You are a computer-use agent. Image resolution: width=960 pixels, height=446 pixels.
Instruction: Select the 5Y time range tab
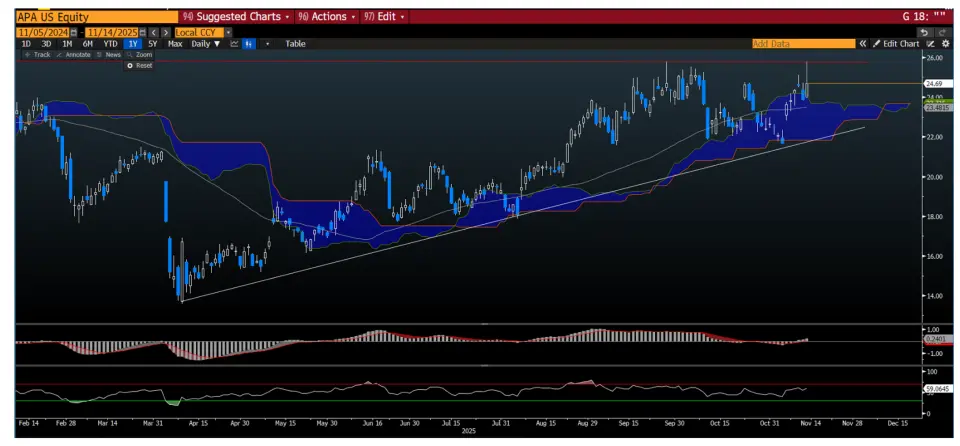click(152, 44)
